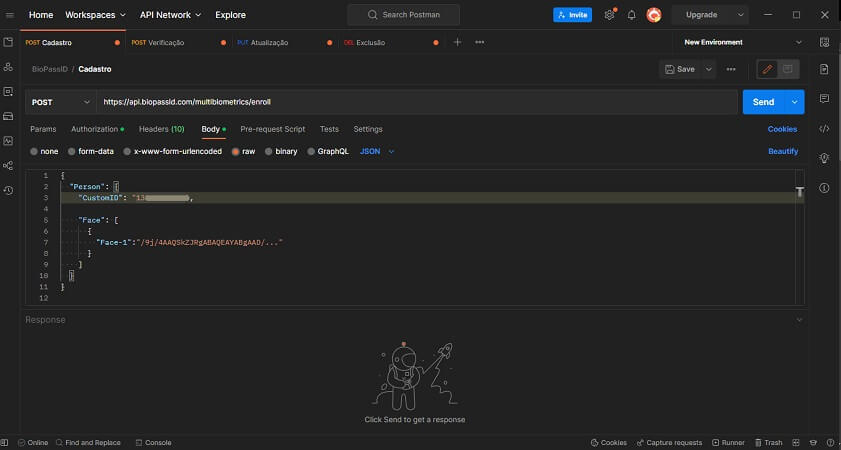Switch to comment mode icon
Viewport: 841px width, 450px height.
click(788, 69)
